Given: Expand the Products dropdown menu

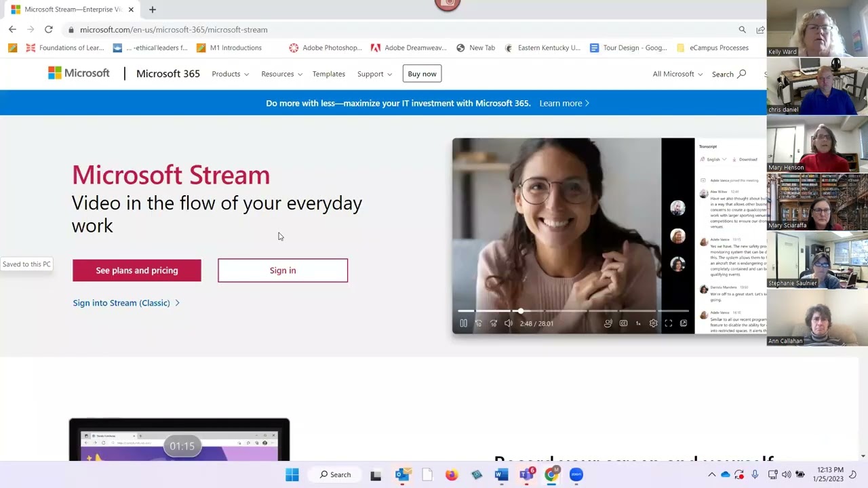Looking at the screenshot, I should point(230,74).
